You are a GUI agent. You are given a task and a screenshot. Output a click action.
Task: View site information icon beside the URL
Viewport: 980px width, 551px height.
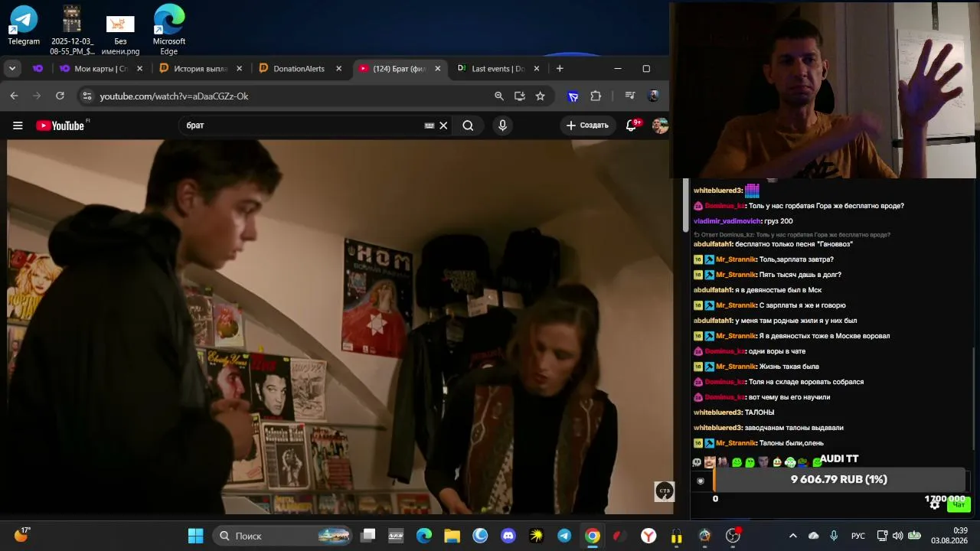pos(87,96)
